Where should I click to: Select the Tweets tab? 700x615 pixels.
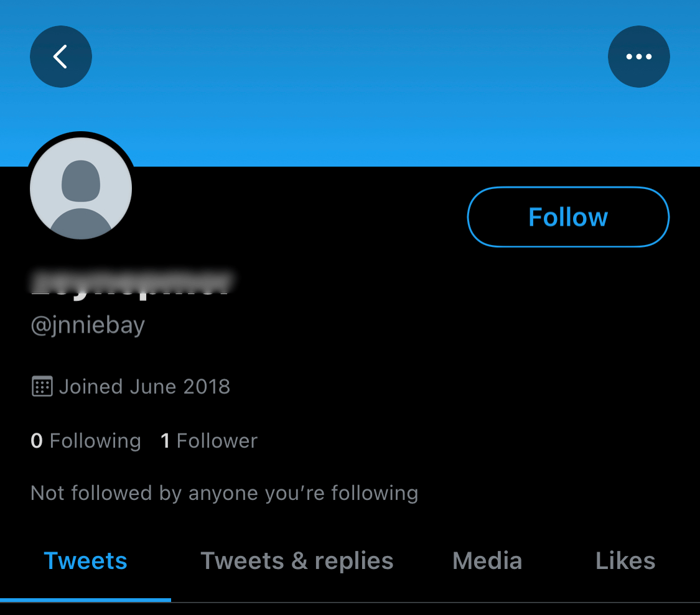pos(85,560)
